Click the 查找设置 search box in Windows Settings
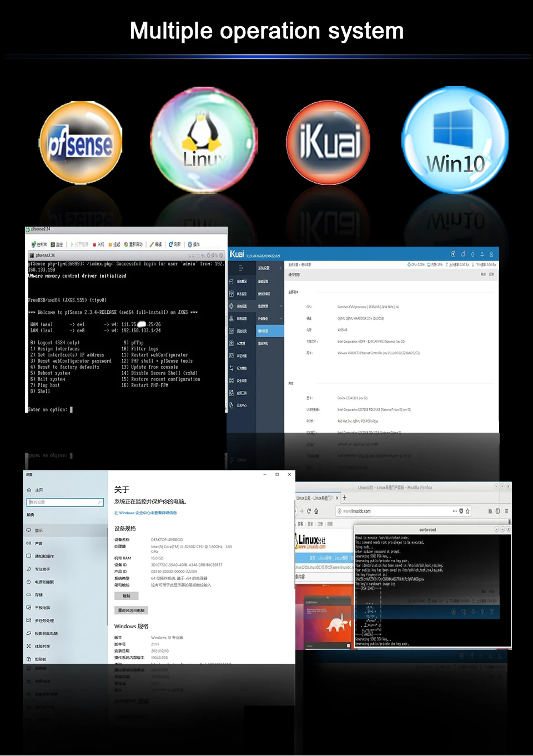This screenshot has height=756, width=533. click(65, 502)
